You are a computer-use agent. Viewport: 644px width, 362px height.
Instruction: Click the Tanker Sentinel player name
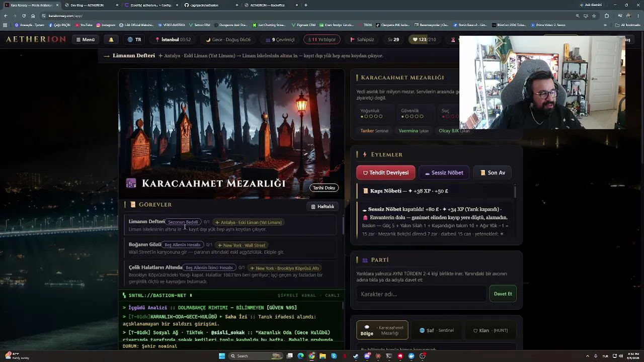374,131
